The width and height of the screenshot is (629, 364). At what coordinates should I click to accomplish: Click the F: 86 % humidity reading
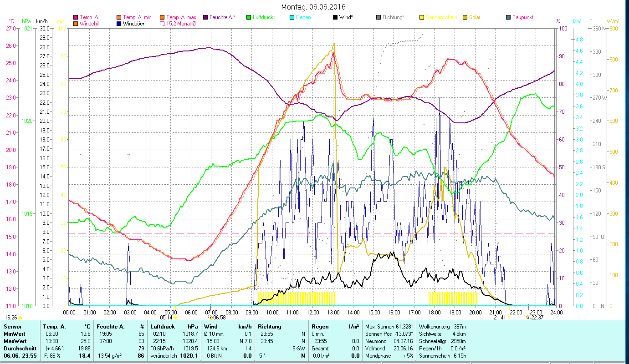[53, 355]
